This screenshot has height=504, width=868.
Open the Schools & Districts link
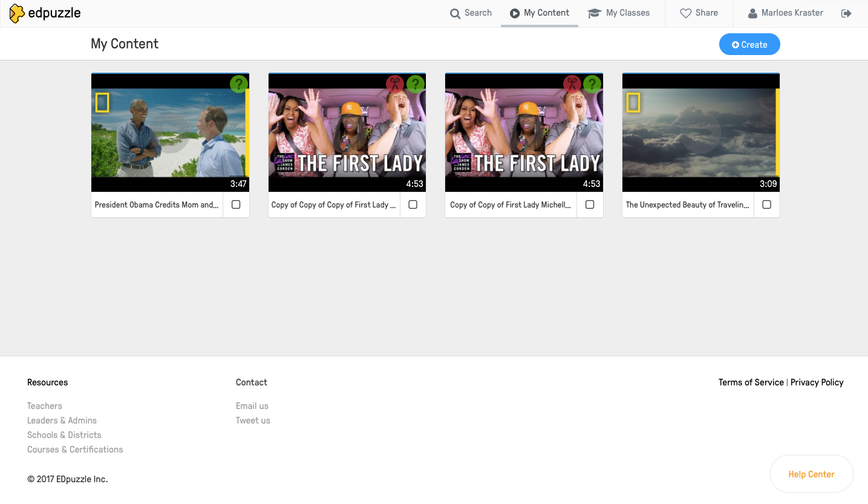tap(64, 435)
